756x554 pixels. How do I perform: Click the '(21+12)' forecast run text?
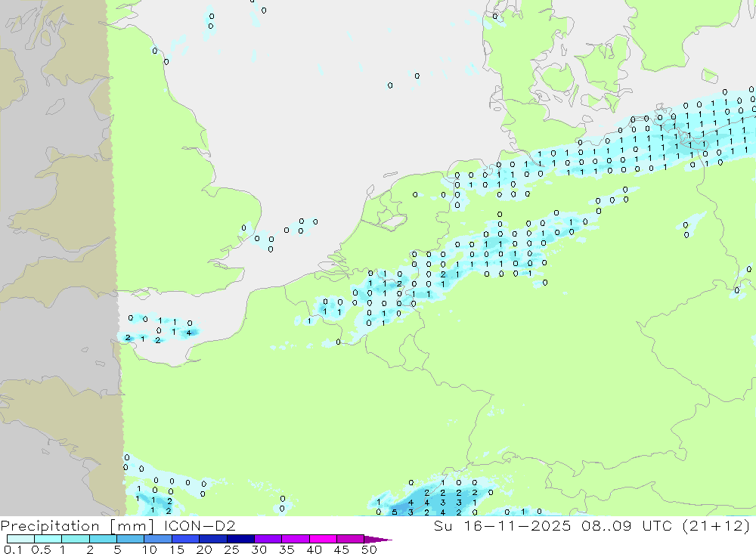[x=717, y=525]
